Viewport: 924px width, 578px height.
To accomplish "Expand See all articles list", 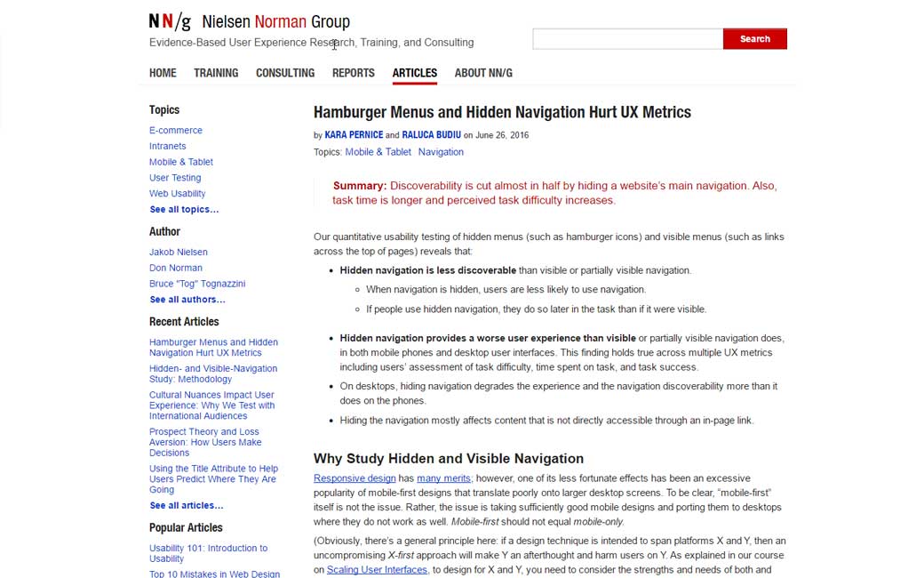I will click(187, 506).
